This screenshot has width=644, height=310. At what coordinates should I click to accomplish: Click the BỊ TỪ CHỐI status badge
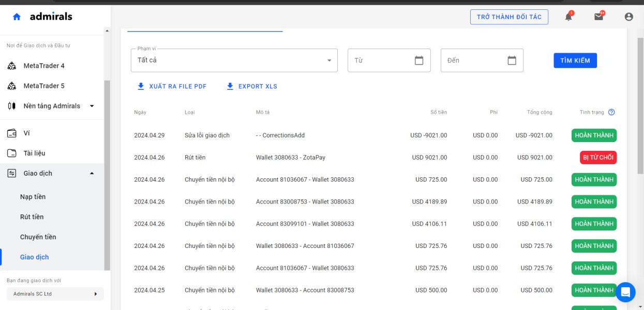(598, 158)
